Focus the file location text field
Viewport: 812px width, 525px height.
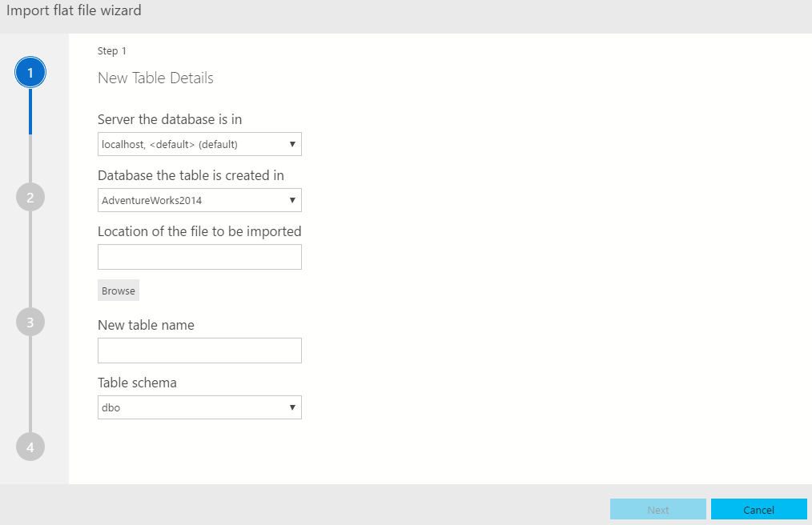click(x=199, y=257)
